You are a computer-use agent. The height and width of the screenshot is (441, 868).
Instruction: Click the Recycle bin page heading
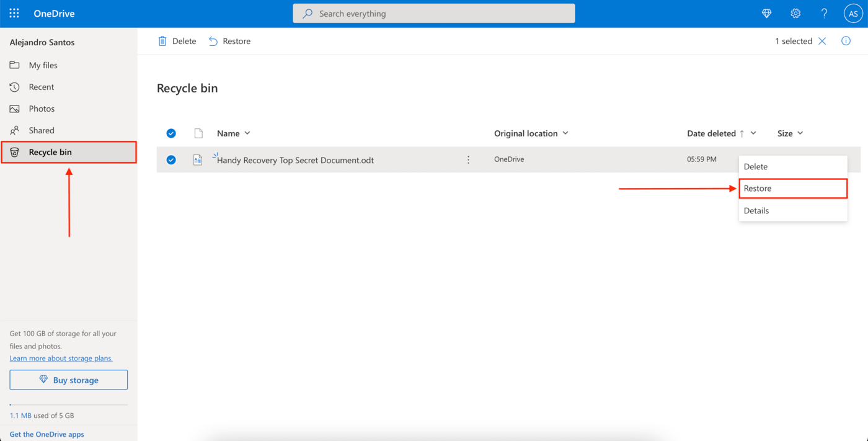[x=187, y=88]
